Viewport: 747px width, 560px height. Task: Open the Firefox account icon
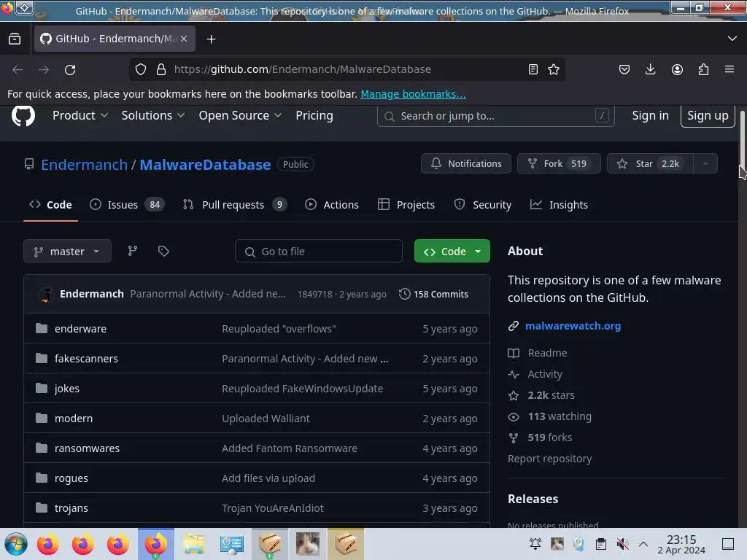[x=677, y=69]
